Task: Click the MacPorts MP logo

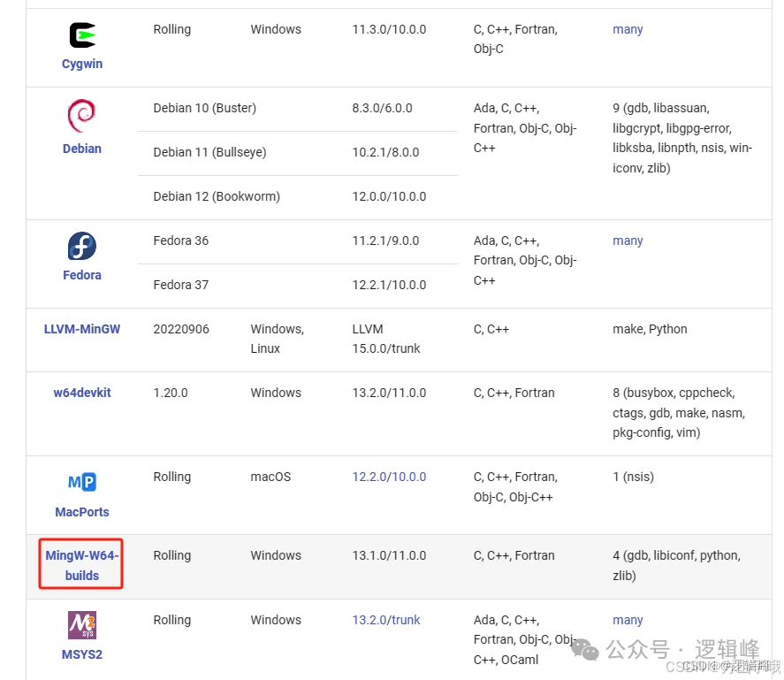Action: [82, 482]
